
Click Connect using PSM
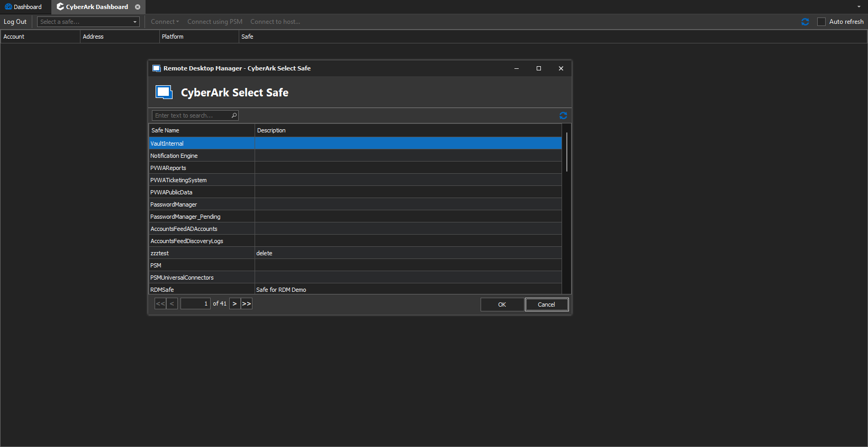pos(215,22)
